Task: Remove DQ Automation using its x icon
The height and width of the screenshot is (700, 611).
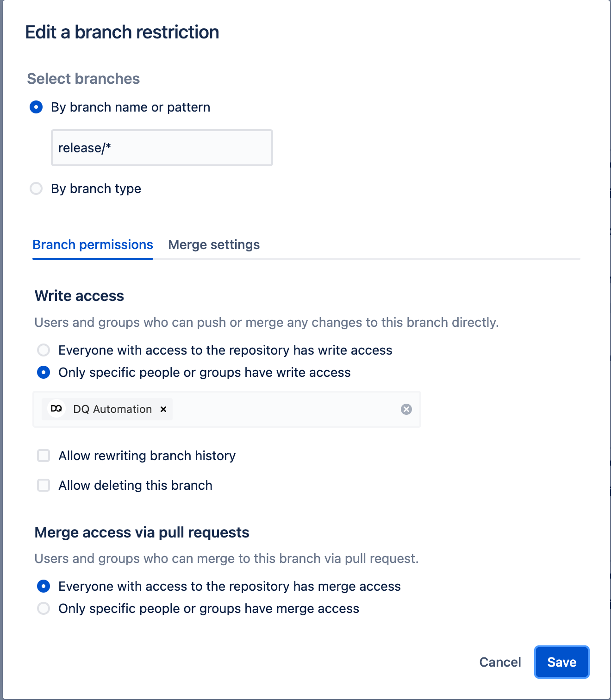Action: pyautogui.click(x=163, y=409)
